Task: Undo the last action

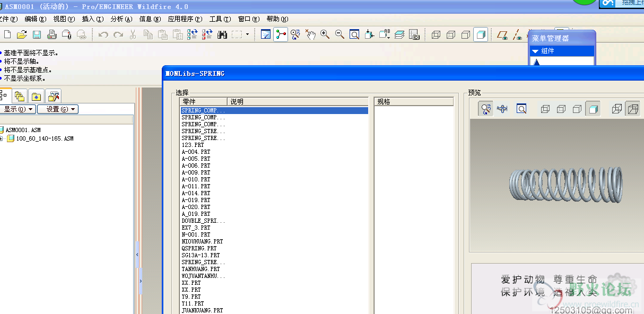Action: [103, 34]
